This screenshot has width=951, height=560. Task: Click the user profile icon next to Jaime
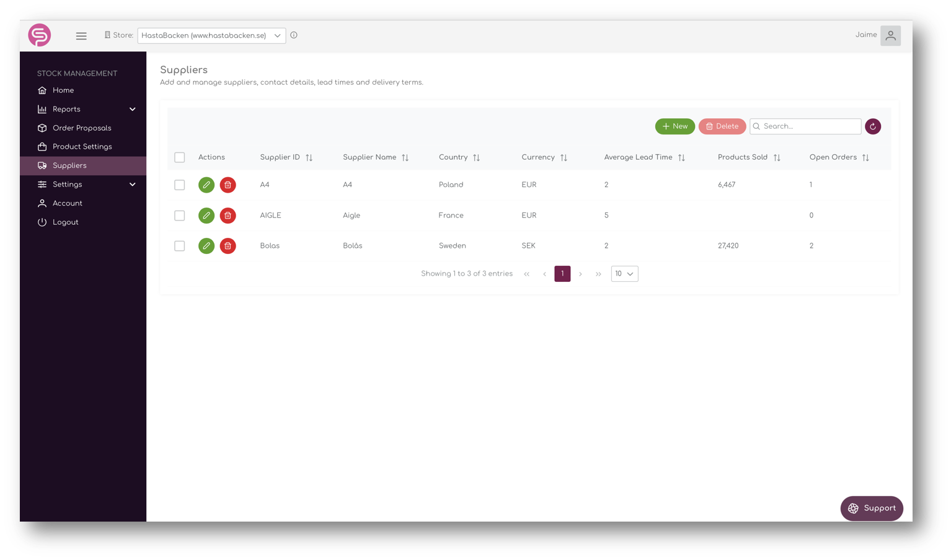pos(890,35)
